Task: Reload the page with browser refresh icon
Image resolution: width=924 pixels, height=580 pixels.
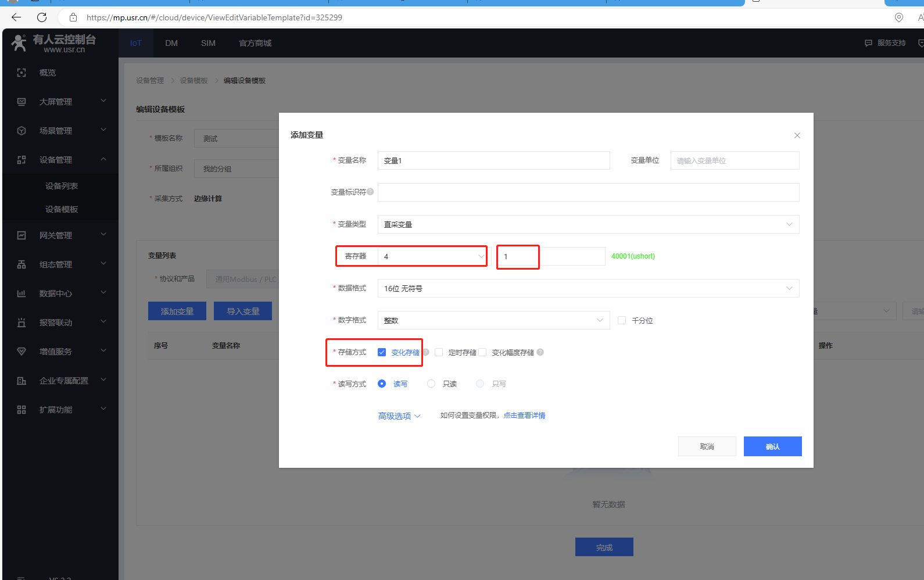Action: [x=42, y=17]
